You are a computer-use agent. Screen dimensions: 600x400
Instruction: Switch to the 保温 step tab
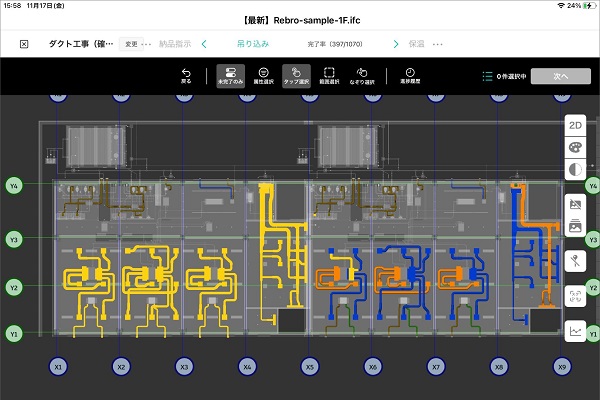[416, 44]
